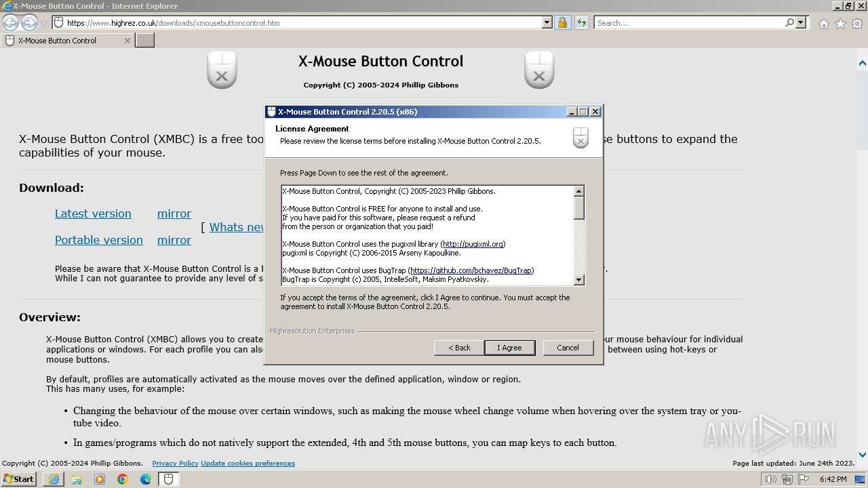Click the Overview: heading on page
Image resolution: width=868 pixels, height=488 pixels.
coord(50,317)
